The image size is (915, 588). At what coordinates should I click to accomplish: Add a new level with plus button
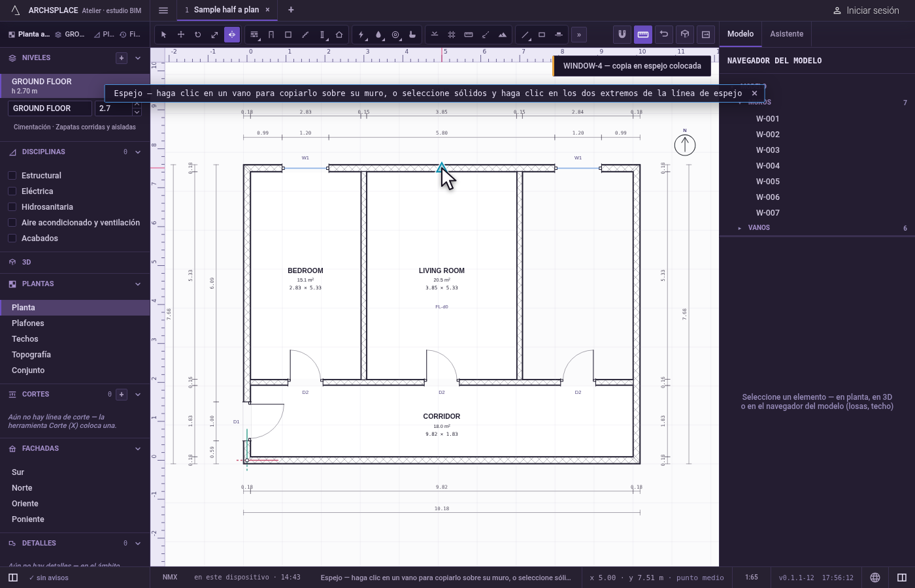[122, 58]
